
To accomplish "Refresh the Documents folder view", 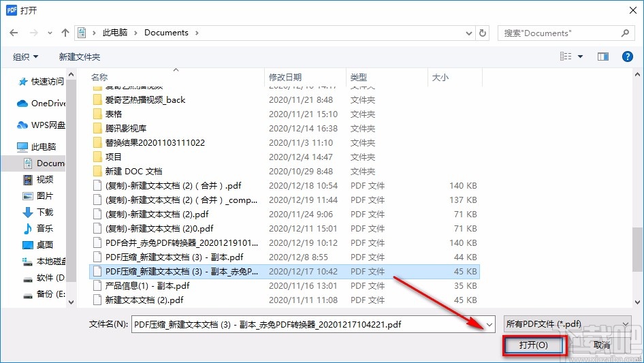I will point(483,33).
